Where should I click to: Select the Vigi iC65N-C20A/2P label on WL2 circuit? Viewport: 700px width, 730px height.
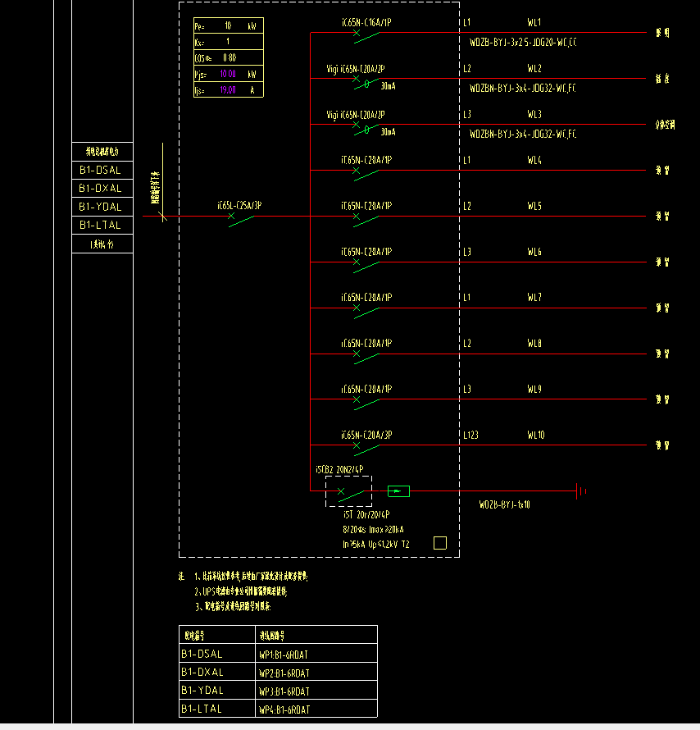pyautogui.click(x=356, y=69)
